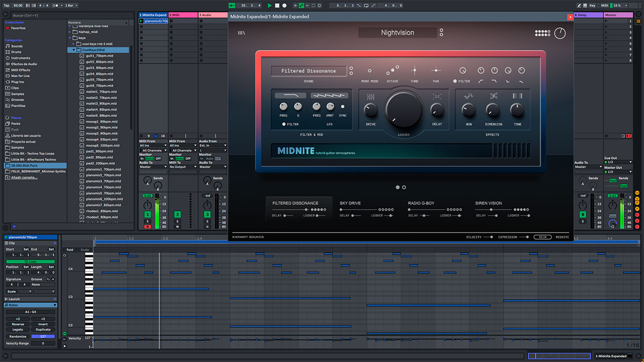The width and height of the screenshot is (644, 362).
Task: Click the Legato button in Notes panel
Action: coord(18,330)
